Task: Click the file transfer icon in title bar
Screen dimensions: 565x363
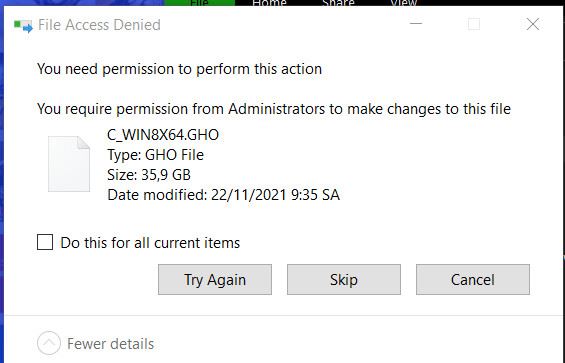Action: pos(23,26)
